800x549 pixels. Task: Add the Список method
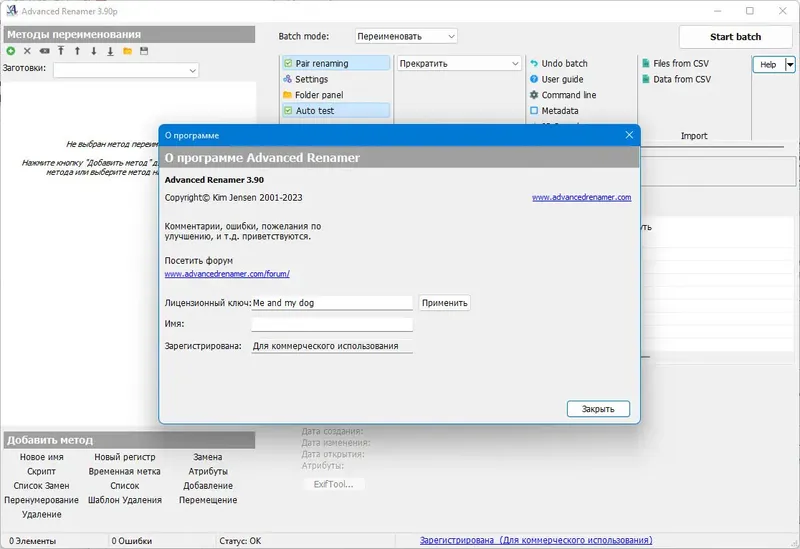[124, 486]
